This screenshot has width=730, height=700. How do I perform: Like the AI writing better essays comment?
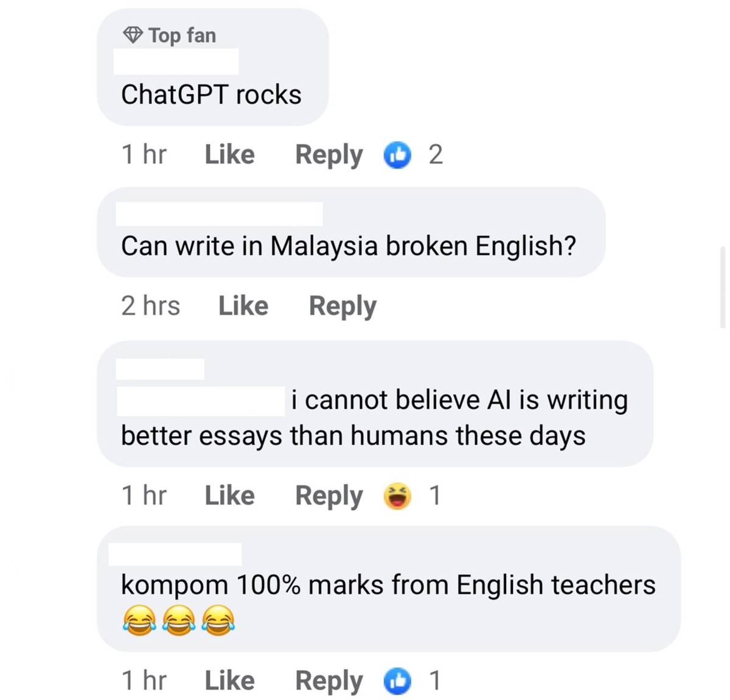pyautogui.click(x=229, y=496)
